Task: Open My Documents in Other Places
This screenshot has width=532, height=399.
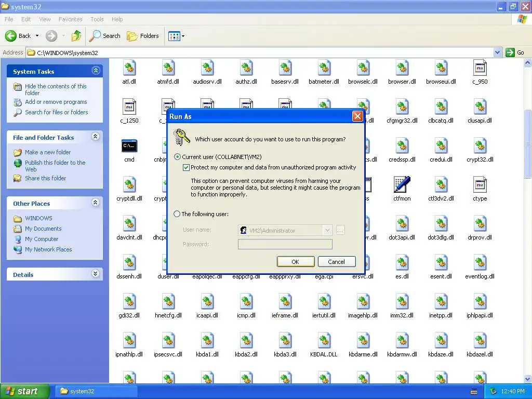Action: (x=43, y=229)
